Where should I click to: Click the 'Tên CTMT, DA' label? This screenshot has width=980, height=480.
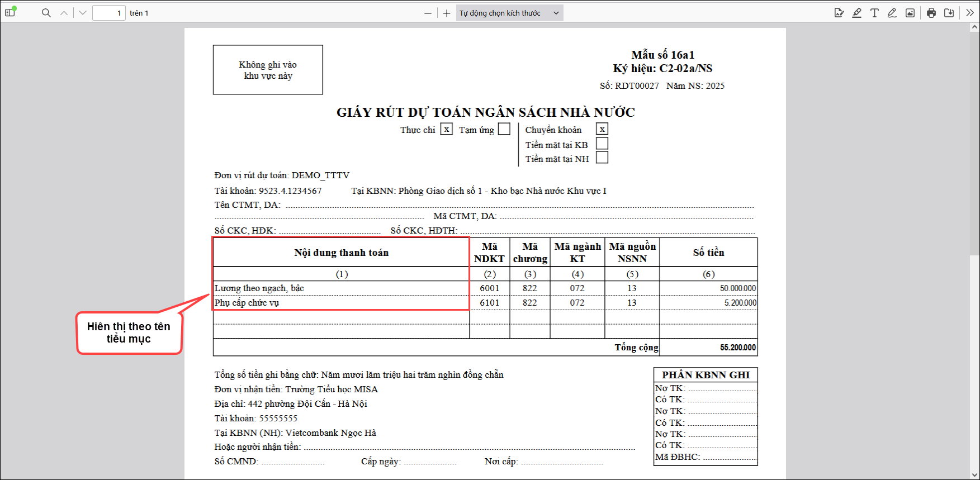coord(248,205)
